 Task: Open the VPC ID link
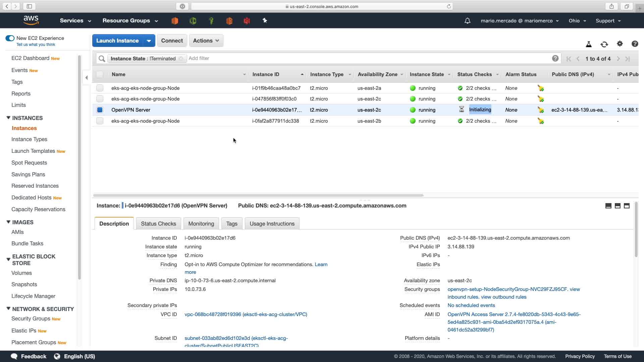[246, 314]
